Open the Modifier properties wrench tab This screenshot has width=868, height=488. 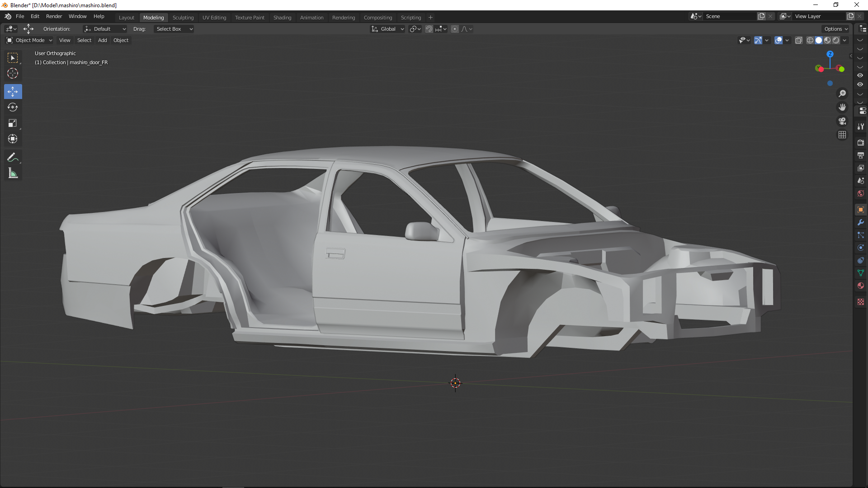coord(860,223)
